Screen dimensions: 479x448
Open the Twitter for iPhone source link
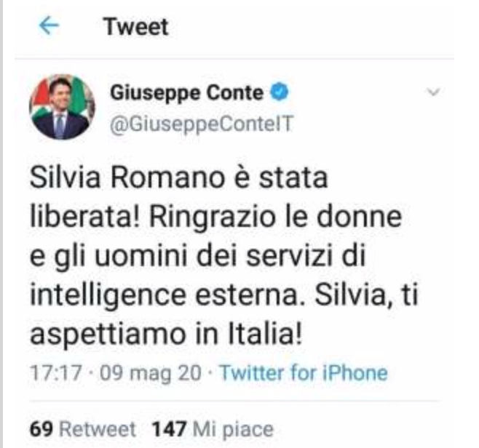click(304, 372)
